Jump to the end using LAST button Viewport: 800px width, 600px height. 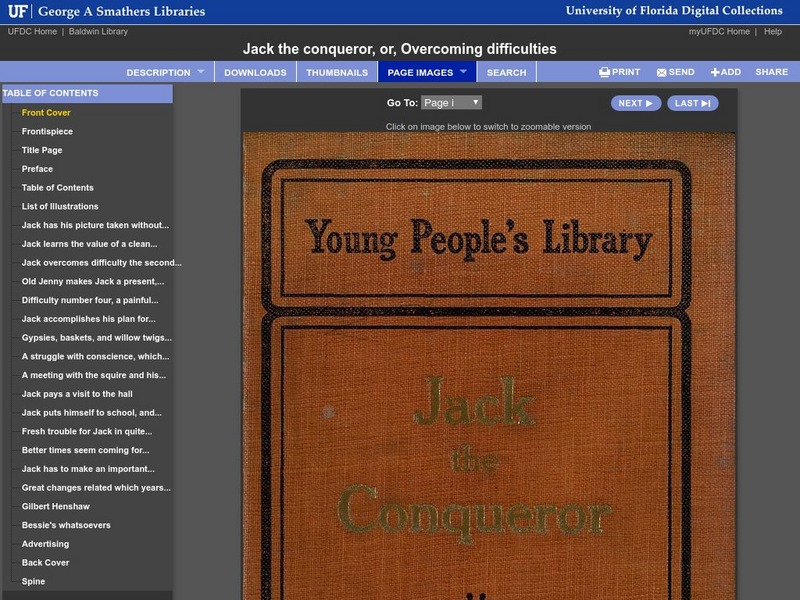(x=692, y=103)
